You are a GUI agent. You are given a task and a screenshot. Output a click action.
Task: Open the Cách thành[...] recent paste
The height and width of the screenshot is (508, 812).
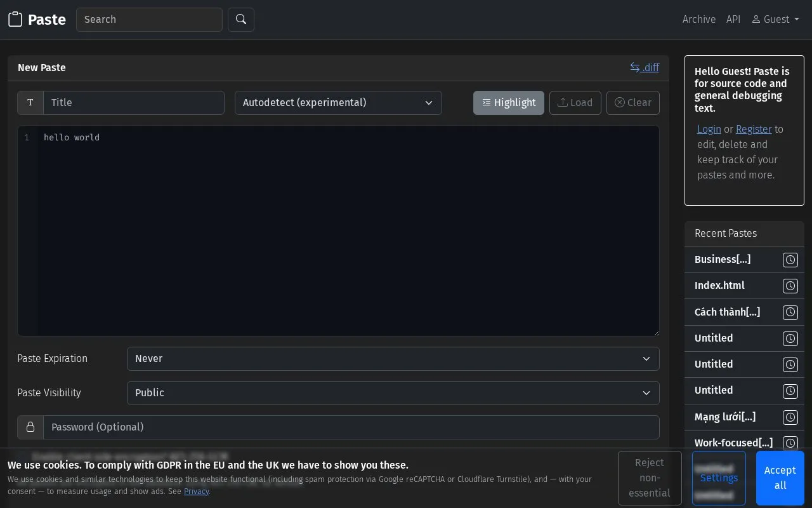[727, 312]
